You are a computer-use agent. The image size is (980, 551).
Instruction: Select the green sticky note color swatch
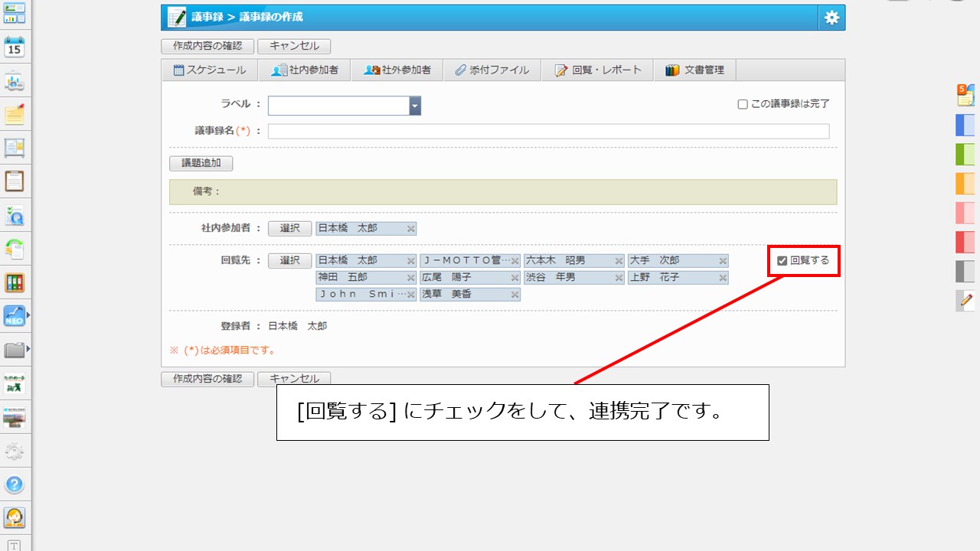(x=965, y=155)
